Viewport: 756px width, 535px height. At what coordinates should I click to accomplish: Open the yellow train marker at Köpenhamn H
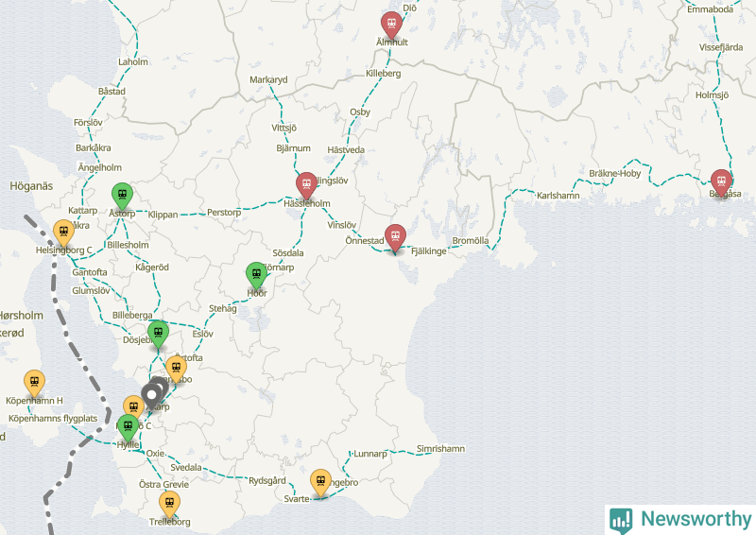(x=34, y=383)
